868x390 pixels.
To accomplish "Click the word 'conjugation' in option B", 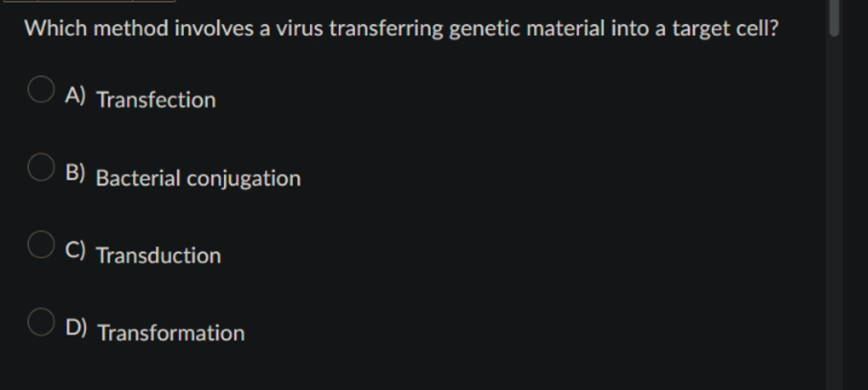I will [244, 180].
